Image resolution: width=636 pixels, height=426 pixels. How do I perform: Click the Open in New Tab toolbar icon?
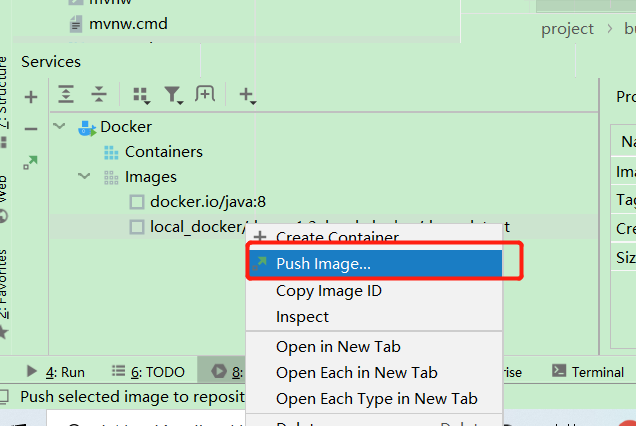click(x=205, y=94)
